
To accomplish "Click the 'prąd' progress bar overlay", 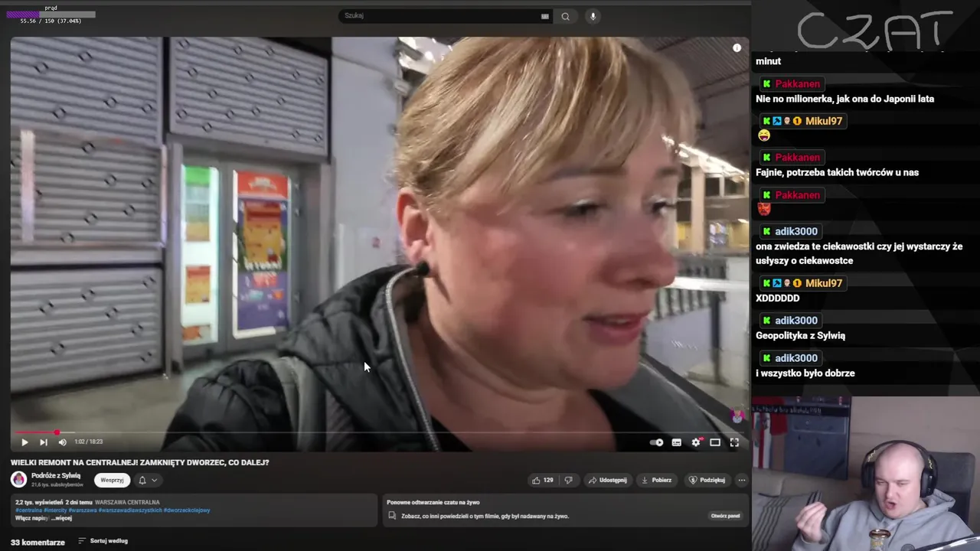I will (51, 15).
